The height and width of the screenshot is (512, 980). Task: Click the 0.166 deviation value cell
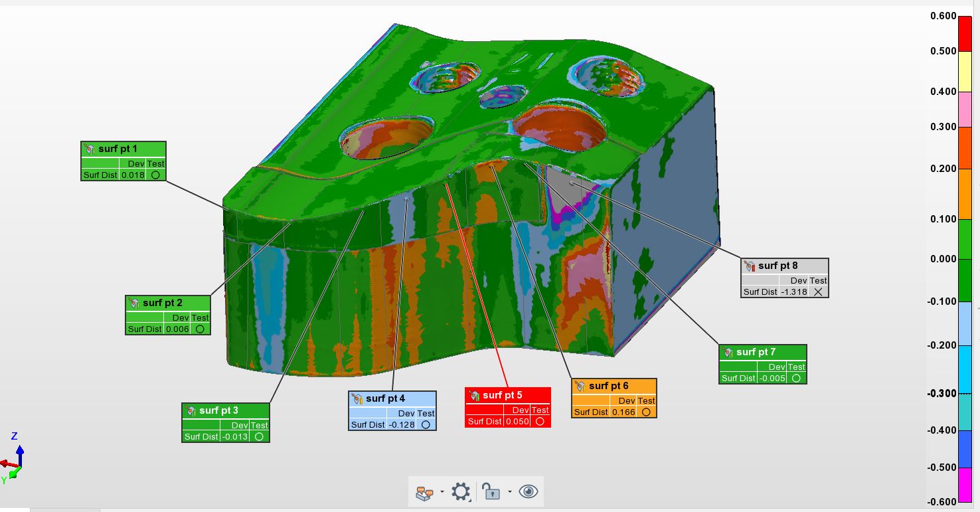point(623,412)
